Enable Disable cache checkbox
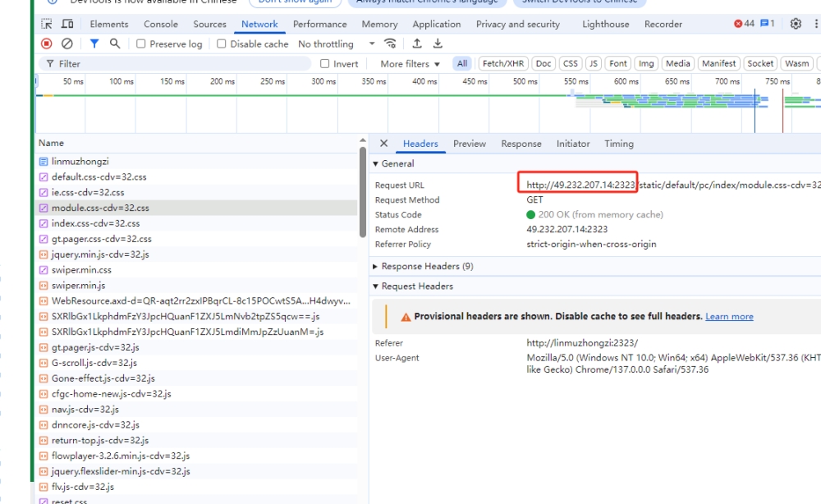 tap(222, 44)
